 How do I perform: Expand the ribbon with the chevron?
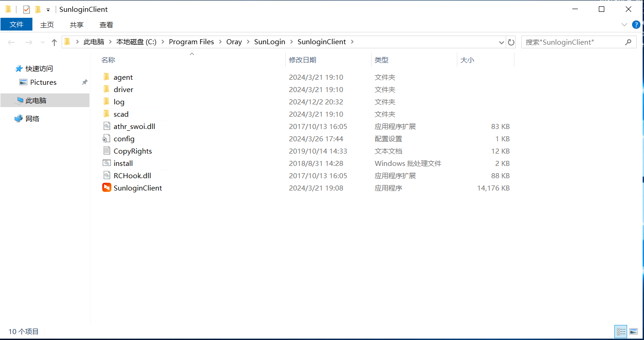point(624,25)
